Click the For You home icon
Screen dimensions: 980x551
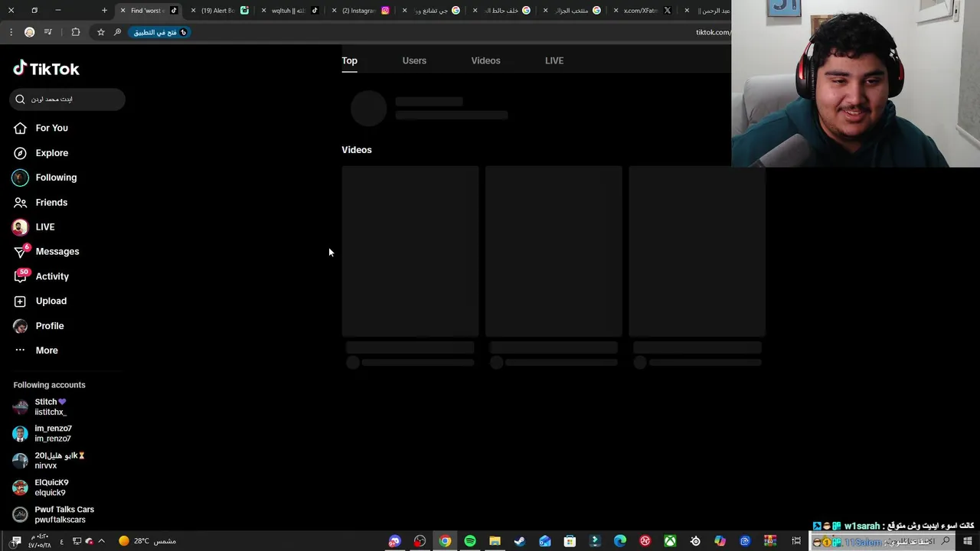click(x=21, y=128)
